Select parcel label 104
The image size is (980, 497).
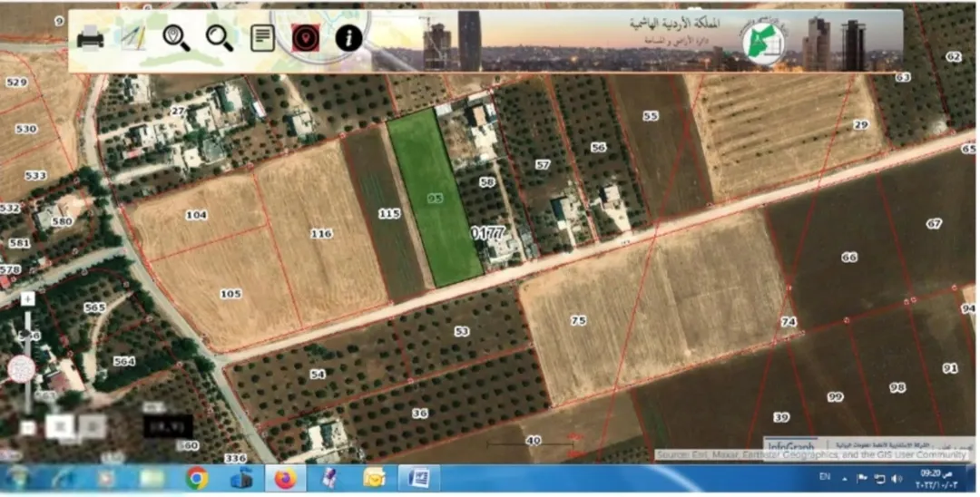click(196, 215)
